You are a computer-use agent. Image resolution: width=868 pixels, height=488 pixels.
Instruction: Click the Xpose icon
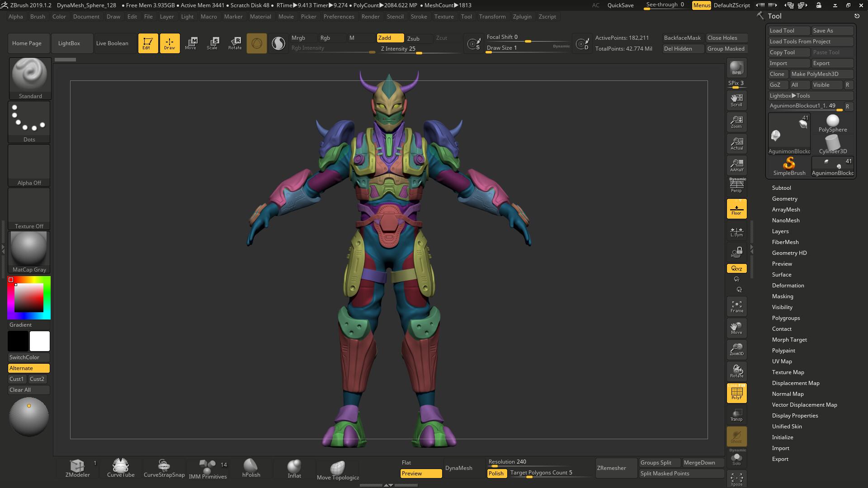[x=736, y=479]
